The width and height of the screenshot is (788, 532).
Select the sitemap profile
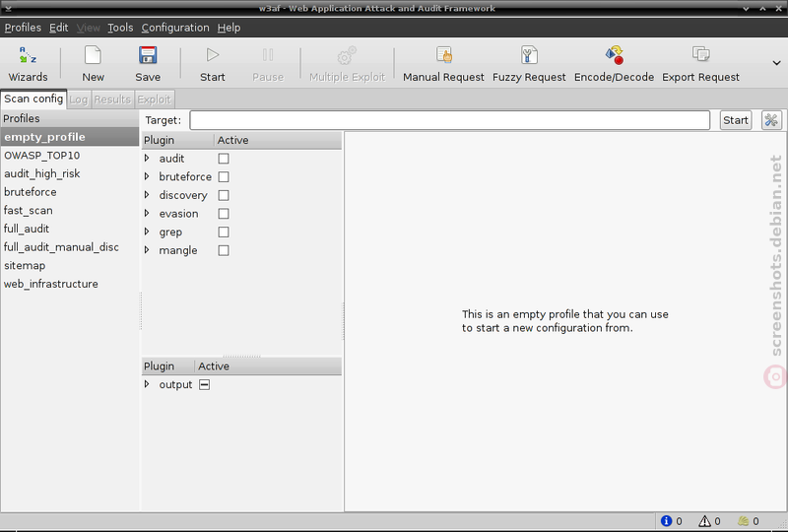pos(69,265)
